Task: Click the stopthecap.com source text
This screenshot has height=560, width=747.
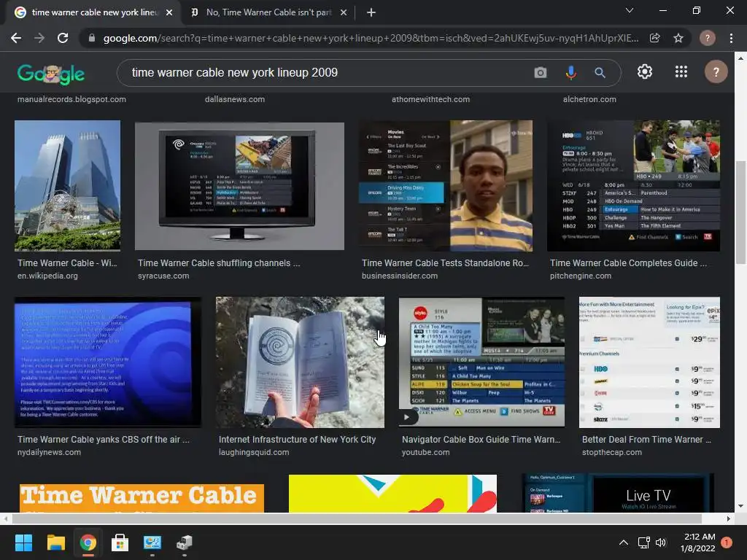Action: tap(612, 452)
